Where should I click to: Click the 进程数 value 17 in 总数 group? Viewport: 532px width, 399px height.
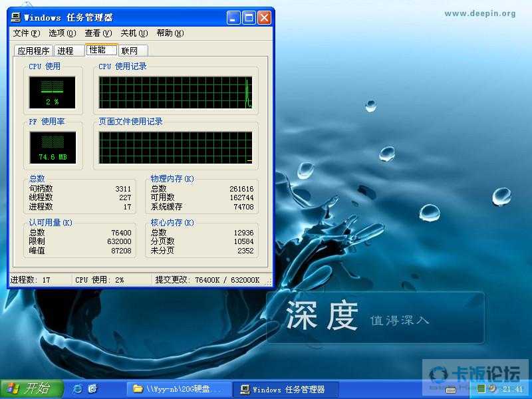127,207
